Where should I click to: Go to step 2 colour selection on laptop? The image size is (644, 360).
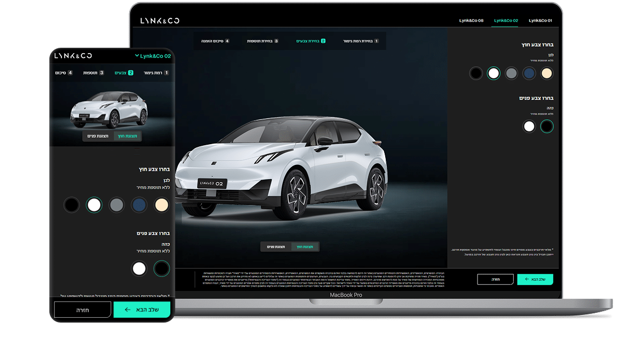[x=311, y=41]
